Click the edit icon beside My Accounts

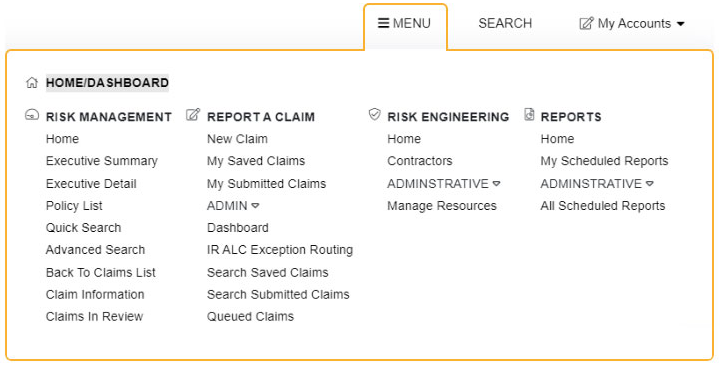pyautogui.click(x=586, y=23)
